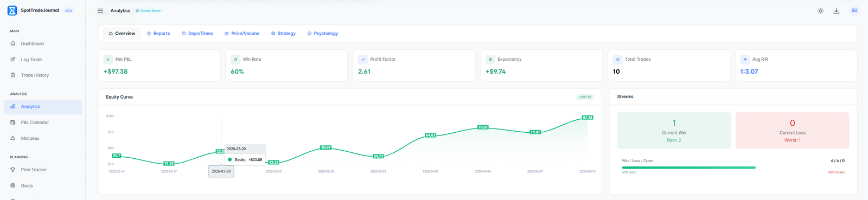
Task: Click the Profit Factor trend icon
Action: click(363, 60)
